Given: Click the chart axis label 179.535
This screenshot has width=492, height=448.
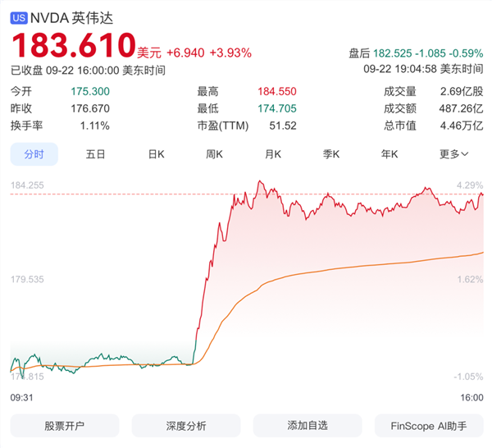Looking at the screenshot, I should [27, 279].
